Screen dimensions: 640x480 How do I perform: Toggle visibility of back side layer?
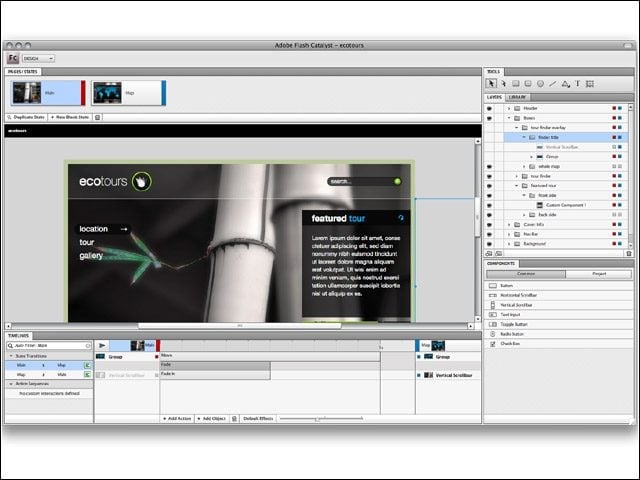click(x=489, y=215)
